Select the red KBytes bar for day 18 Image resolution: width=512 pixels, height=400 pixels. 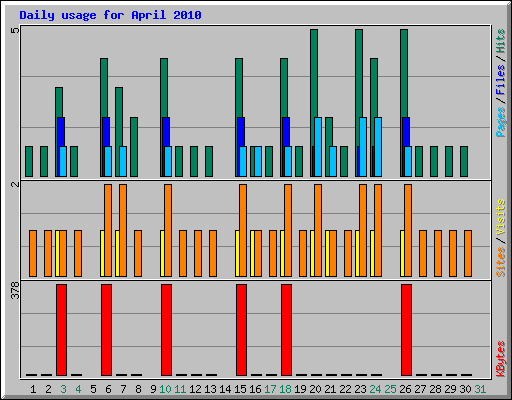click(x=286, y=330)
